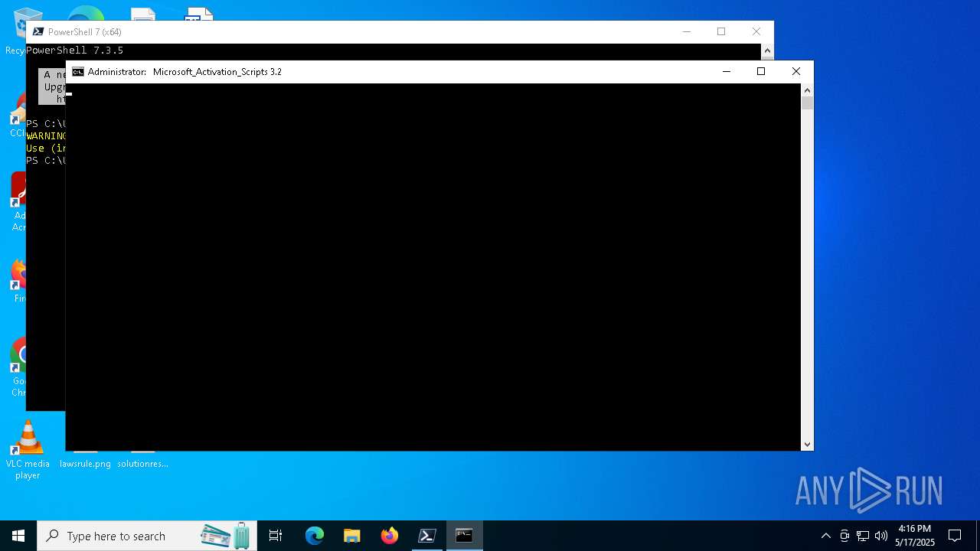The image size is (980, 551).
Task: Launch Firefox from the taskbar
Action: tap(390, 536)
